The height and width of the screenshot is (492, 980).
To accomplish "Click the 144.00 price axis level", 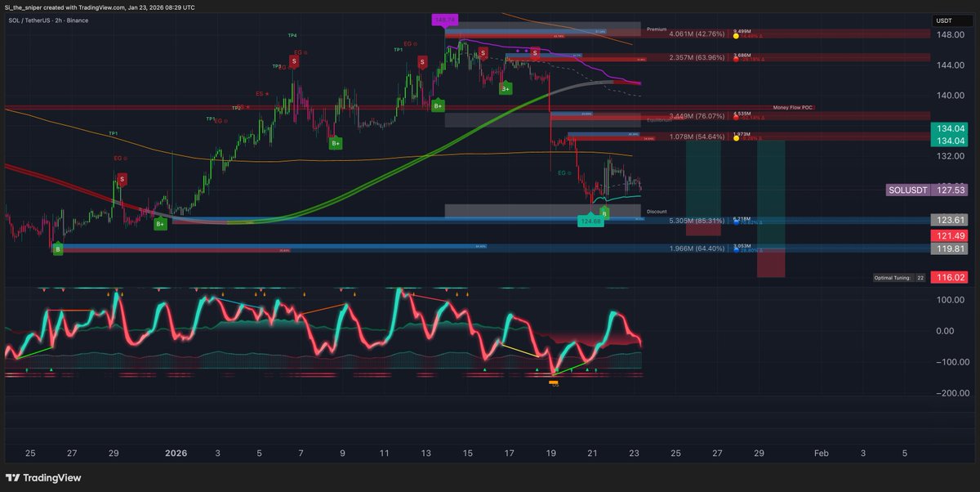I will tap(951, 65).
